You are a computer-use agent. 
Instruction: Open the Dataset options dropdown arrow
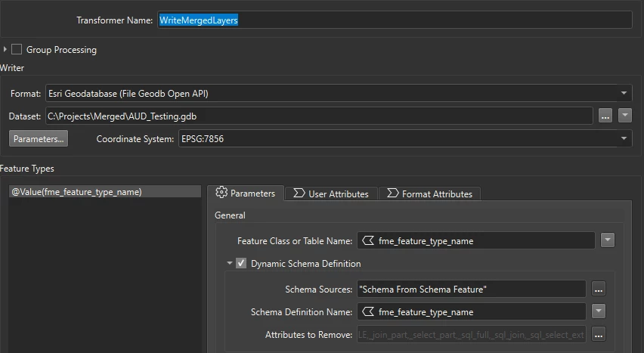coord(624,116)
